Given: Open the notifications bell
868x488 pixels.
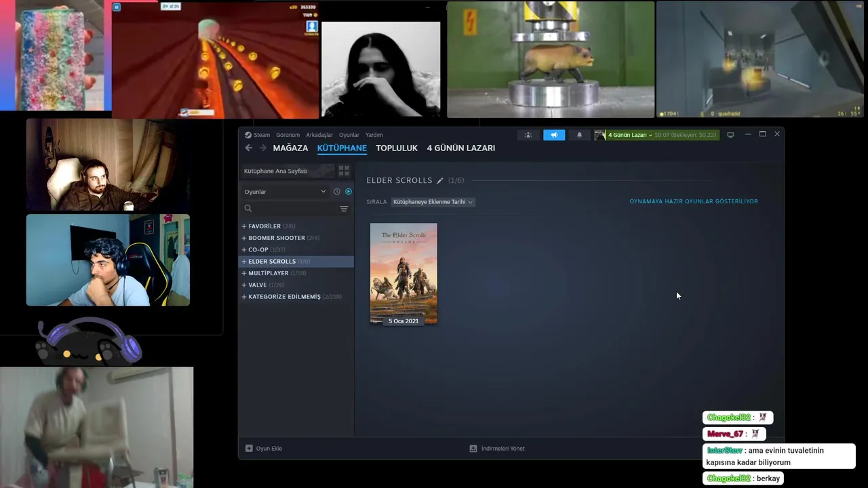Looking at the screenshot, I should pyautogui.click(x=579, y=135).
